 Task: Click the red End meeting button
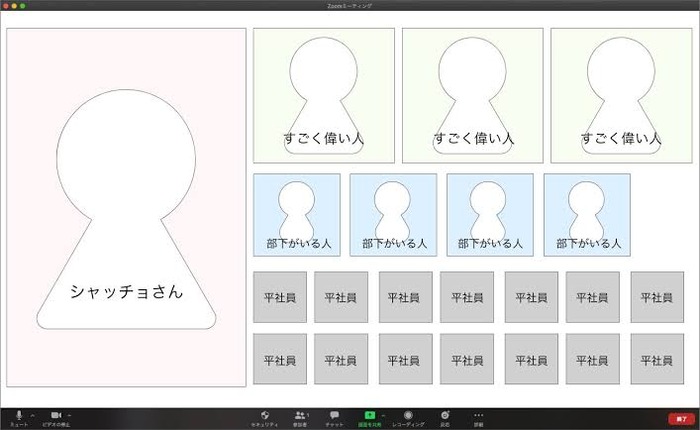(682, 419)
